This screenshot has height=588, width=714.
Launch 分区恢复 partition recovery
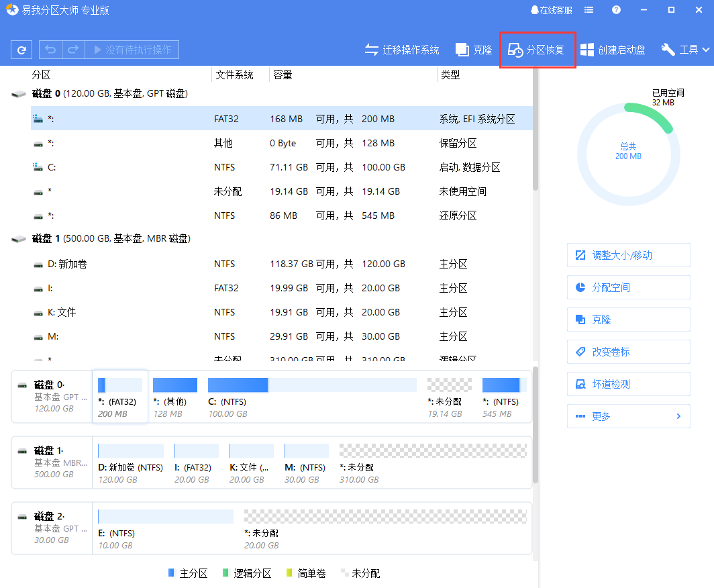click(x=538, y=49)
